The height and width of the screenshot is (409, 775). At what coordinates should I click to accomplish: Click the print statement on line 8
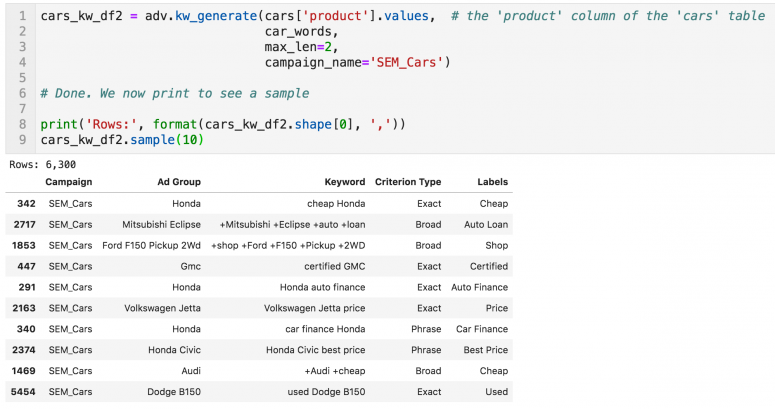[x=225, y=123]
